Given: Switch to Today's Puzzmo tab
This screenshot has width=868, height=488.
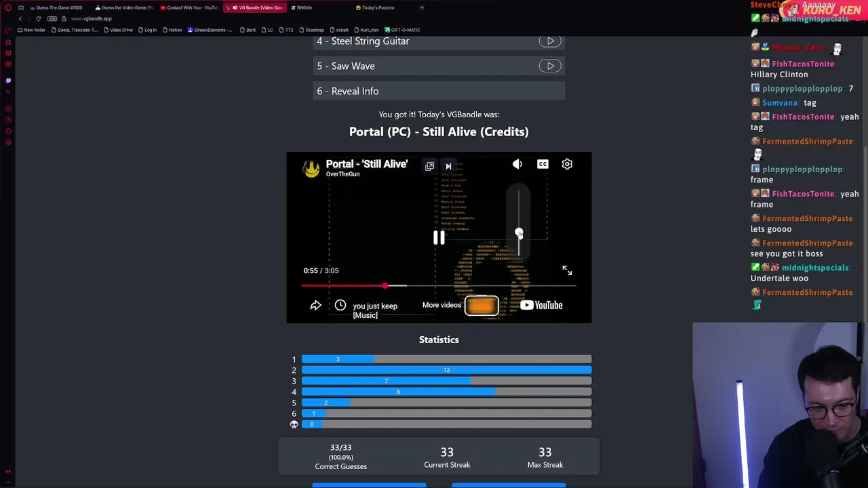Looking at the screenshot, I should [376, 7].
